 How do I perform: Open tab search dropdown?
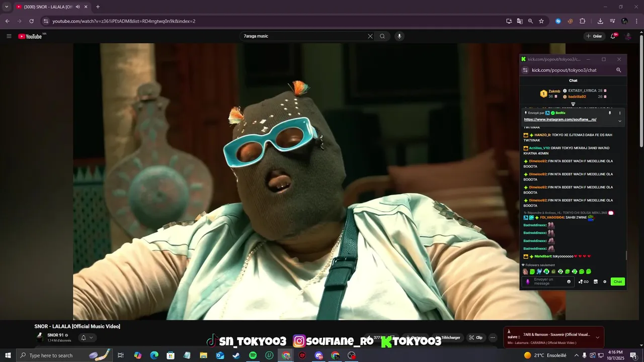click(x=7, y=7)
